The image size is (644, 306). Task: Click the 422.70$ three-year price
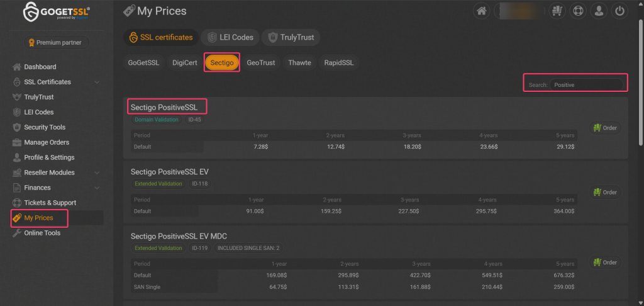(x=420, y=275)
